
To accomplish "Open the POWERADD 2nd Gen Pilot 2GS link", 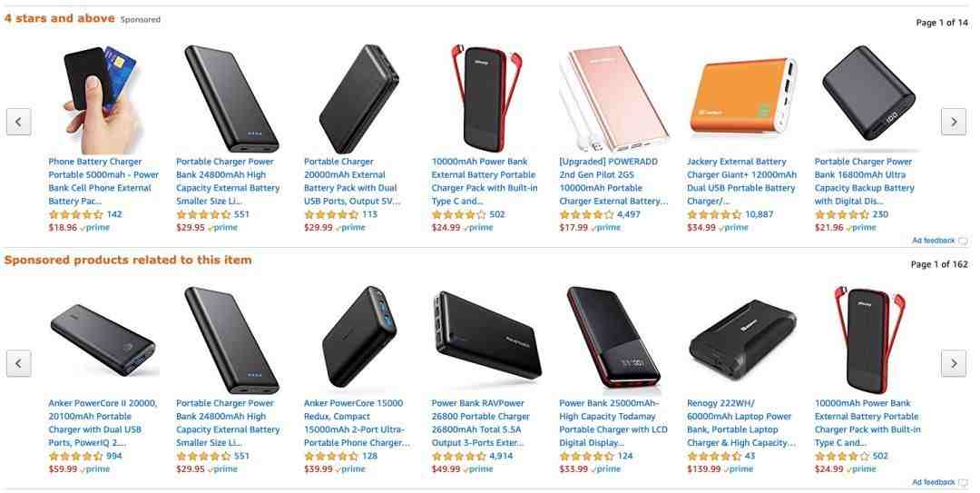I will point(613,182).
